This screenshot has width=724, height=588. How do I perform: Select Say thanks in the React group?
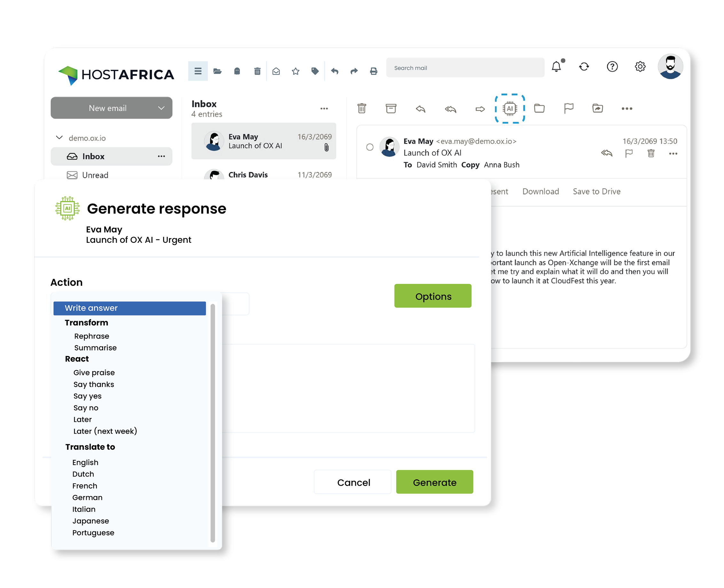pos(94,384)
